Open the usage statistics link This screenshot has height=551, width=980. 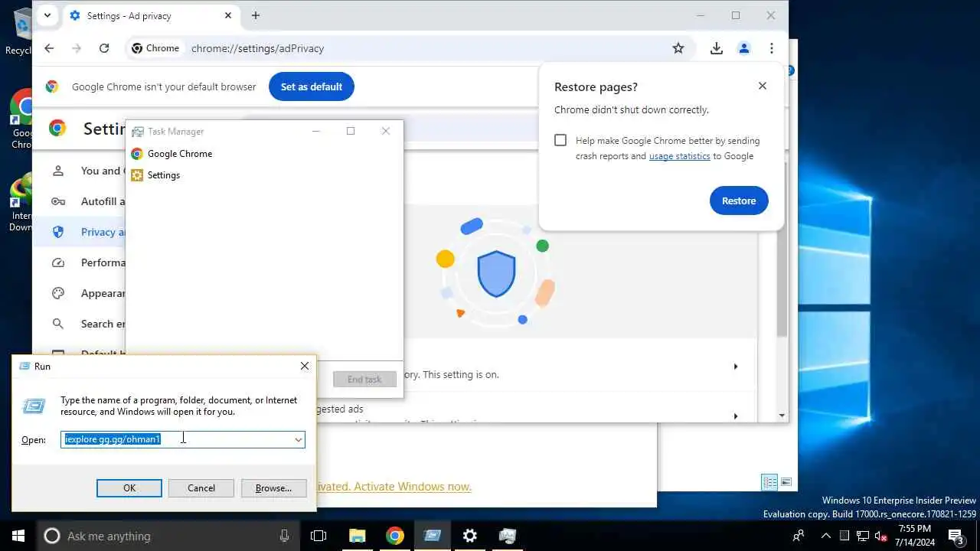point(679,156)
